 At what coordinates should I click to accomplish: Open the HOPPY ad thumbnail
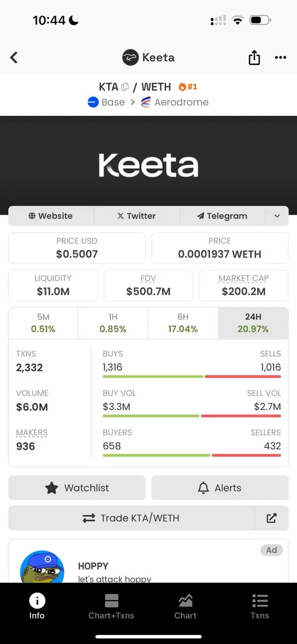(x=42, y=568)
